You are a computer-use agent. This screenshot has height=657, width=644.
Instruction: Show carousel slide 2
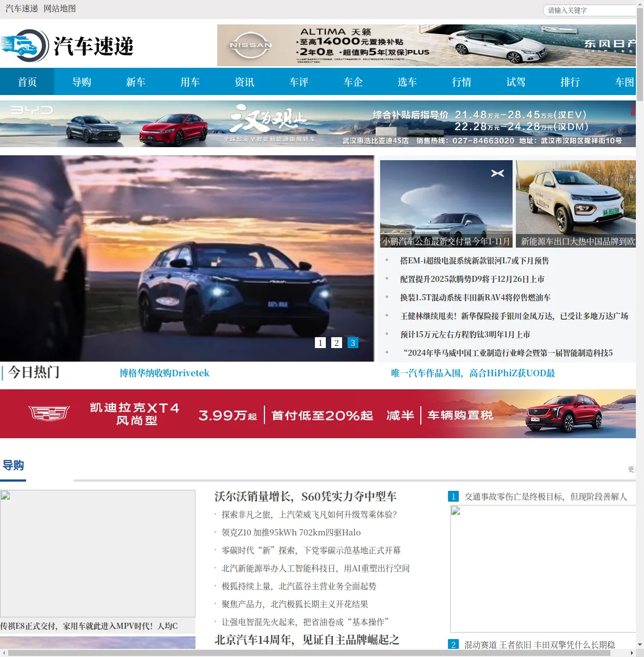point(337,343)
